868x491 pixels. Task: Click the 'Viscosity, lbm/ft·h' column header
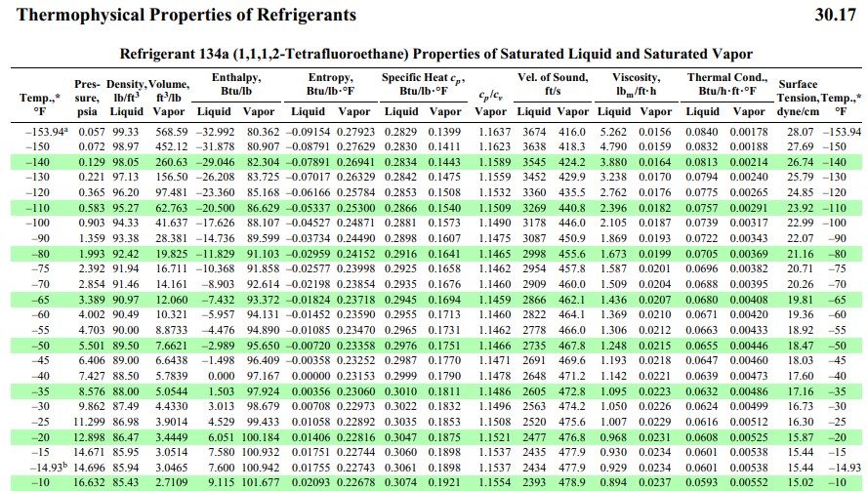(636, 84)
